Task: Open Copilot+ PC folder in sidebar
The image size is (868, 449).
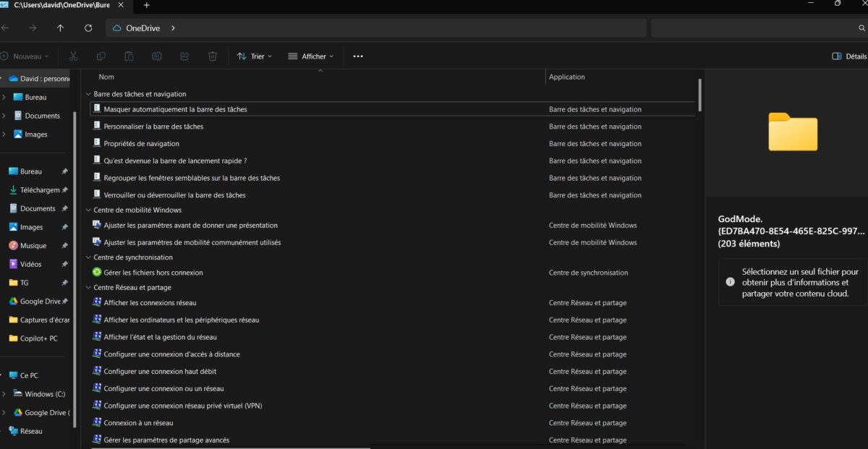Action: (35, 338)
